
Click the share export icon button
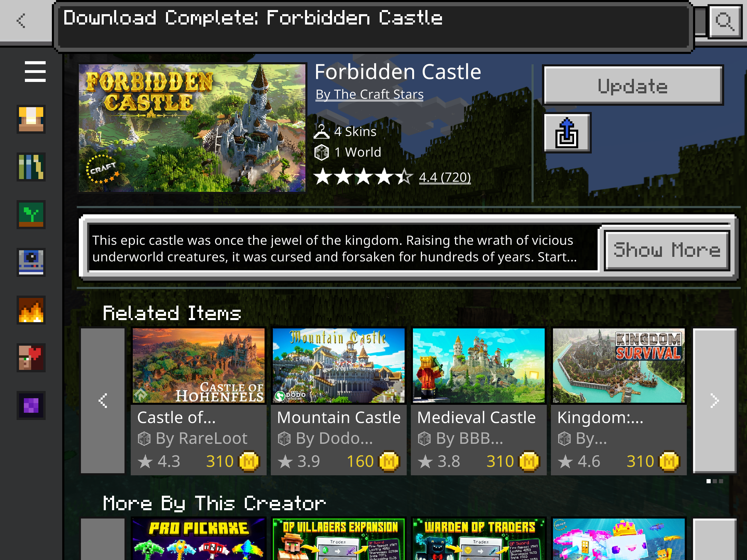(x=567, y=133)
